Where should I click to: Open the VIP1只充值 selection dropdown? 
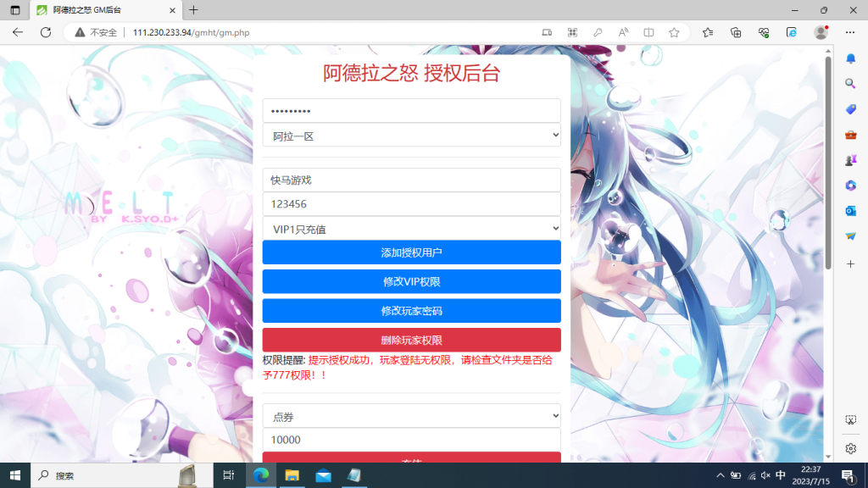pos(411,227)
